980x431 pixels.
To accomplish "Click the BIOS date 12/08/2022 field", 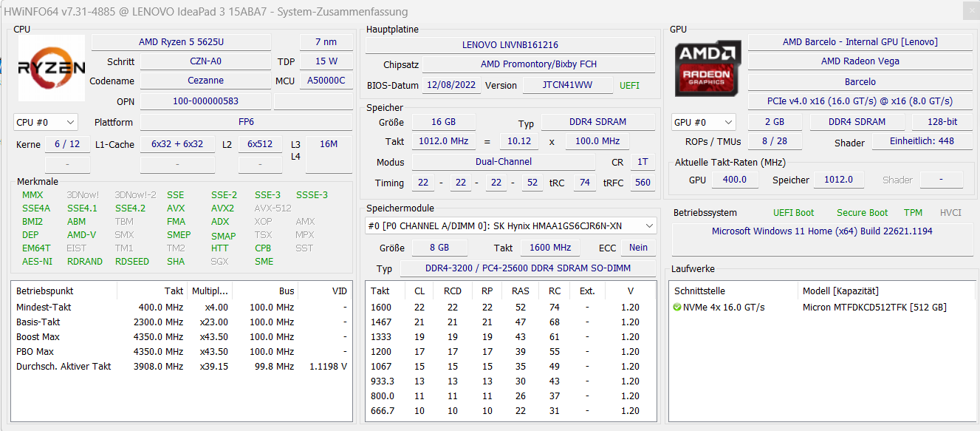I will pos(451,85).
